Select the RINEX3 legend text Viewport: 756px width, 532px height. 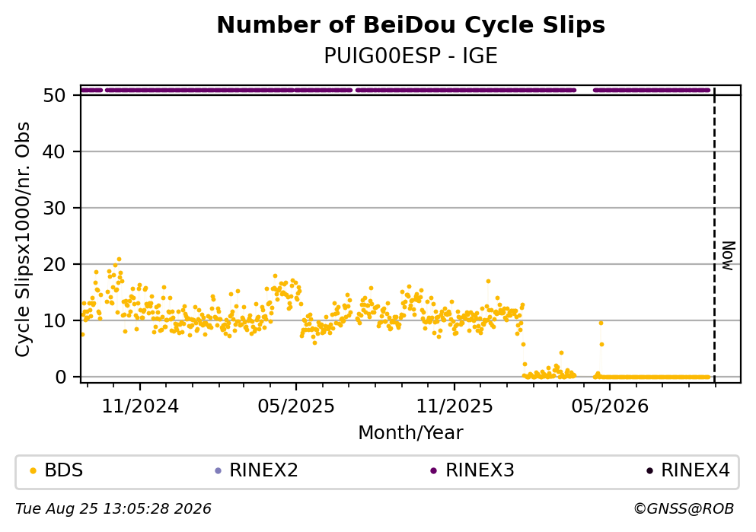pos(480,470)
